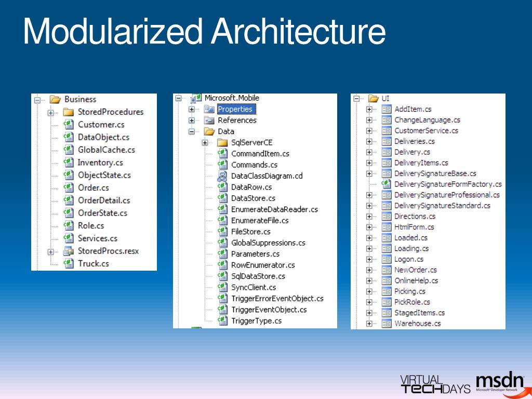This screenshot has height=399, width=532.
Task: Select ObjectState.cs file name
Action: (x=104, y=175)
